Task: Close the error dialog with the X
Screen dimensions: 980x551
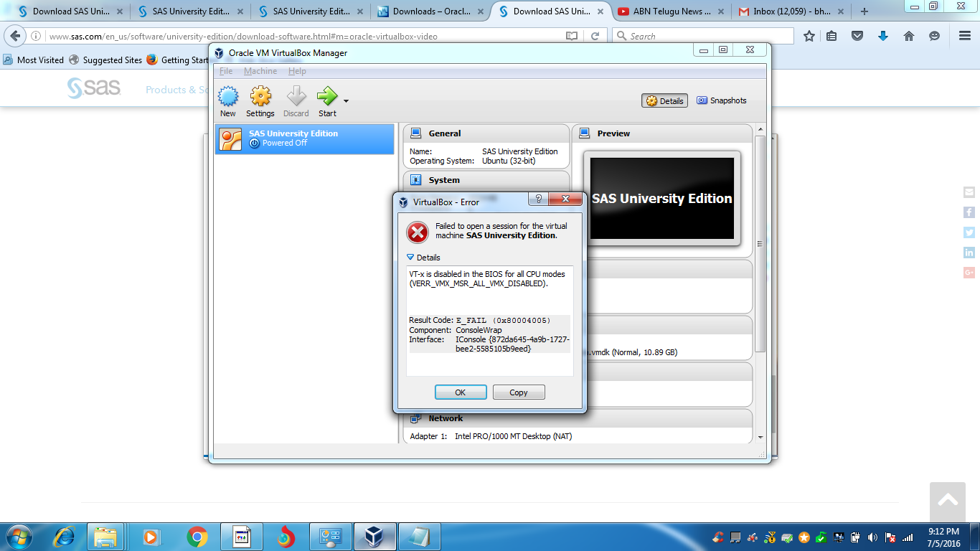Action: pyautogui.click(x=566, y=199)
